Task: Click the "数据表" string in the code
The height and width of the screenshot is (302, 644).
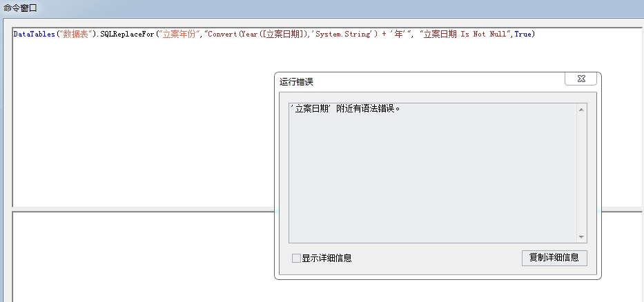Action: pyautogui.click(x=75, y=34)
